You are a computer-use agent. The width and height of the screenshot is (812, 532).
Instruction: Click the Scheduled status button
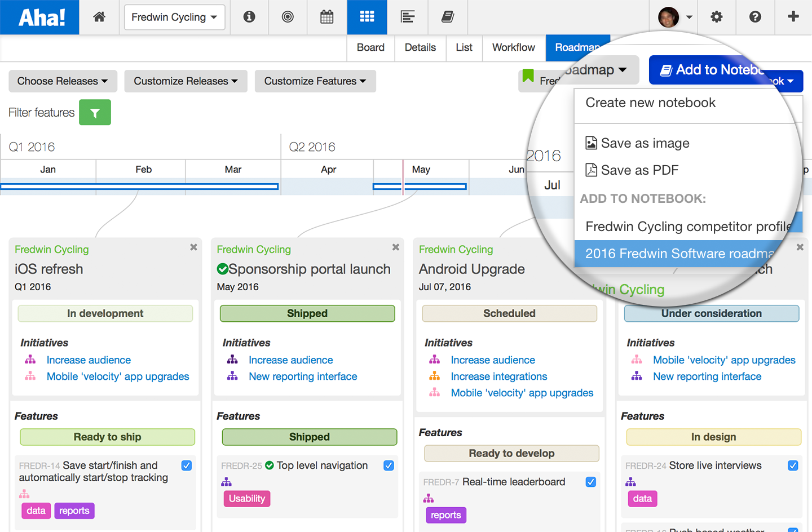pos(509,313)
